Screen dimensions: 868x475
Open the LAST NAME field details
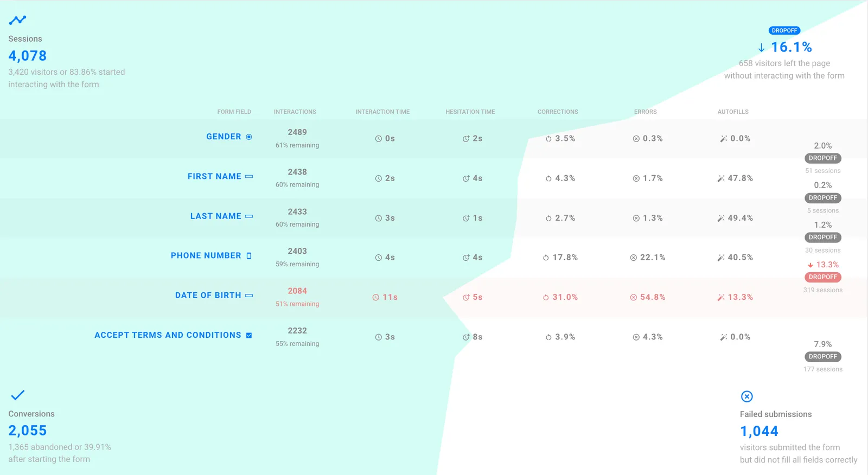[x=216, y=216]
